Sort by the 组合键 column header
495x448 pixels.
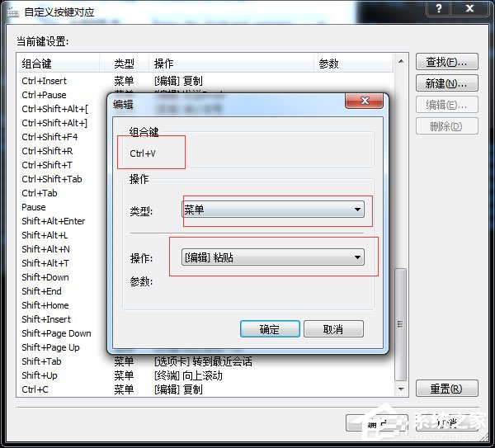pos(59,64)
